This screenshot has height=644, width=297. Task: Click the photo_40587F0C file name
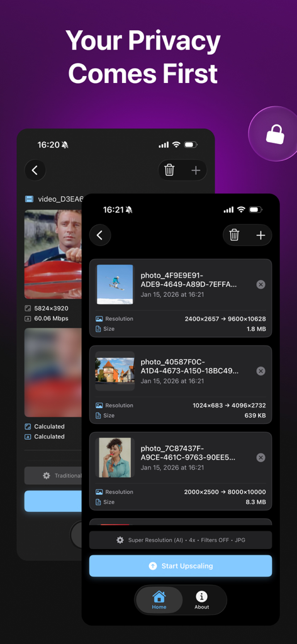[189, 367]
